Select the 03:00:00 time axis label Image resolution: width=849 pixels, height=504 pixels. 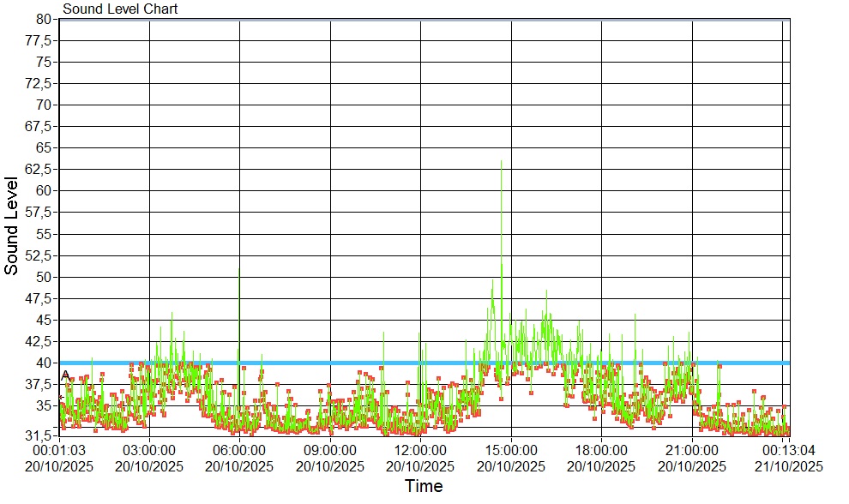149,450
